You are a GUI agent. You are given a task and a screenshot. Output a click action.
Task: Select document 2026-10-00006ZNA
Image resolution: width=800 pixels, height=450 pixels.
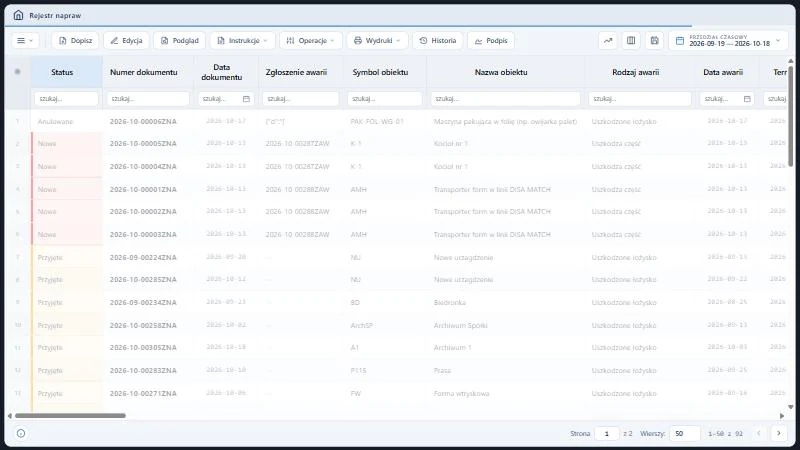pos(143,121)
